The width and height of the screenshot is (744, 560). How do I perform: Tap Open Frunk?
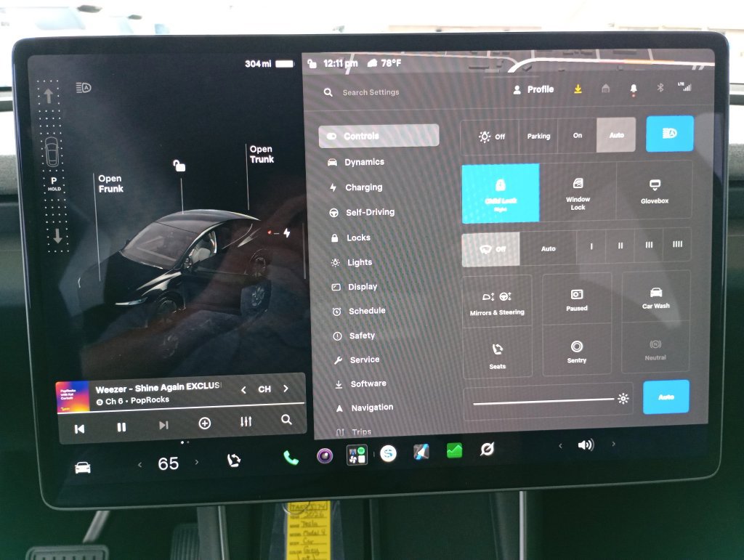pos(110,184)
